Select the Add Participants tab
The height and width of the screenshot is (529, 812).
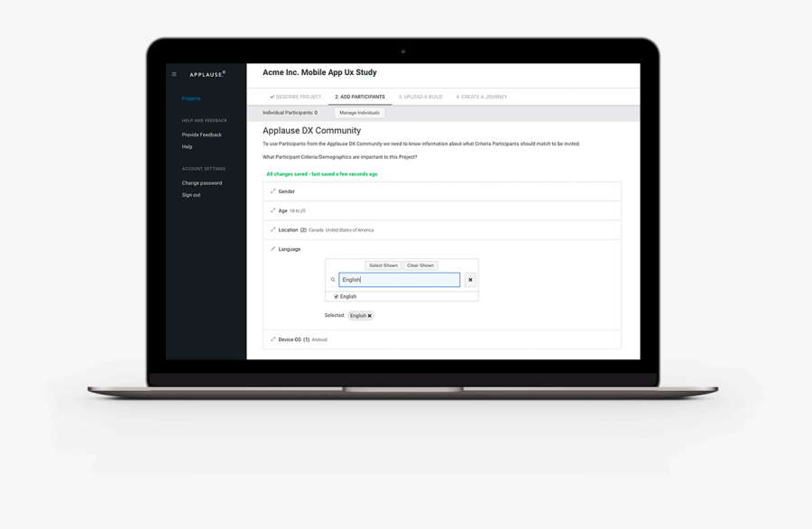coord(360,97)
